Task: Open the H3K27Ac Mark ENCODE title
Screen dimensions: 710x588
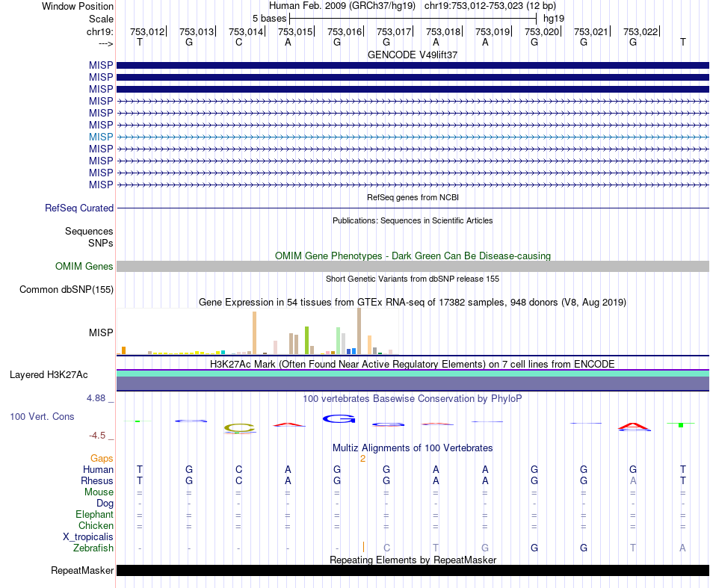Action: [x=413, y=365]
